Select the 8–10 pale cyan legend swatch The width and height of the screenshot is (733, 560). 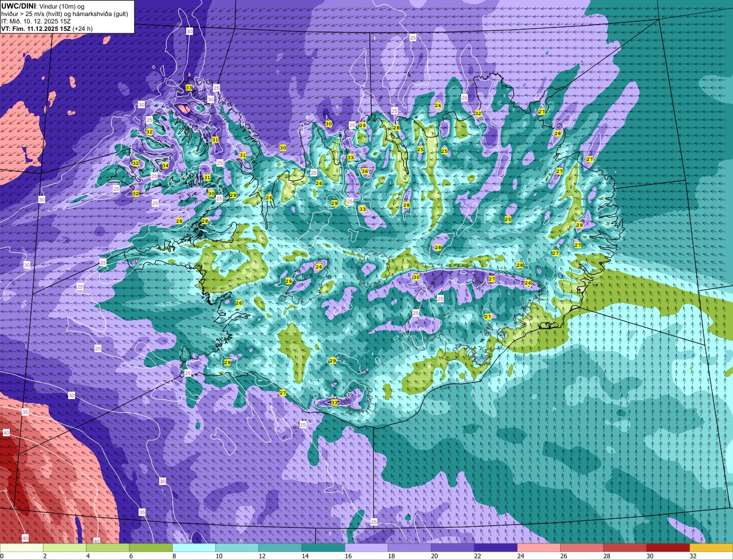194,547
